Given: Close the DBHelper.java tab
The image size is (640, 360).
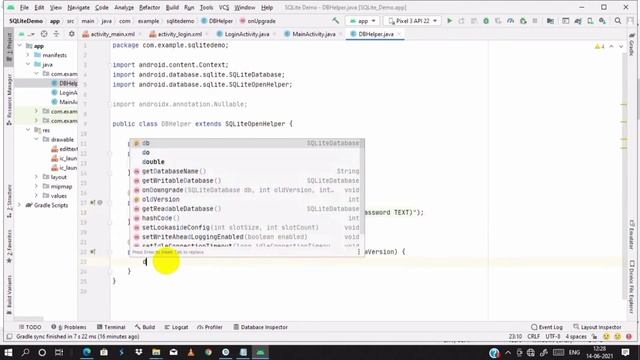Looking at the screenshot, I should [399, 34].
